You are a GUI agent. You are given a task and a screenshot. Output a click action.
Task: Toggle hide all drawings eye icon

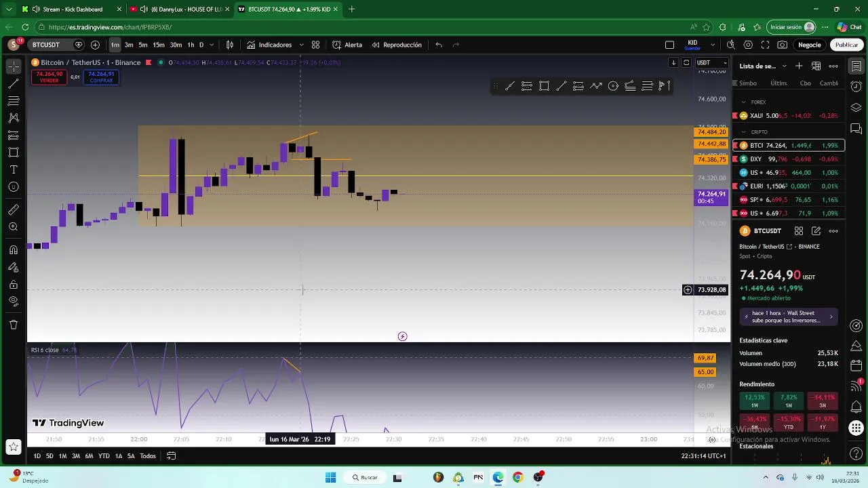(x=14, y=302)
